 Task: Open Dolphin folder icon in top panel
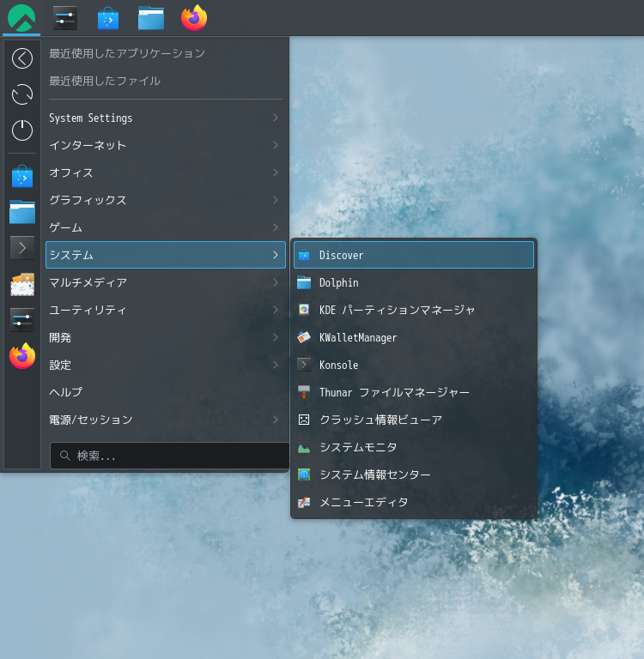coord(151,18)
